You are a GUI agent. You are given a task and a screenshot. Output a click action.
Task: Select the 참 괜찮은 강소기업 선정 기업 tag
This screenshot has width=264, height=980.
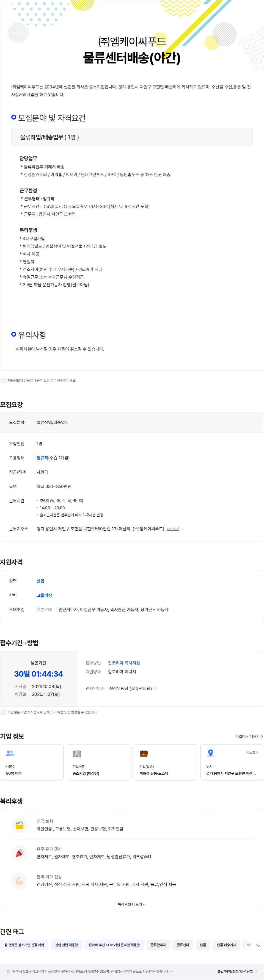point(24,945)
